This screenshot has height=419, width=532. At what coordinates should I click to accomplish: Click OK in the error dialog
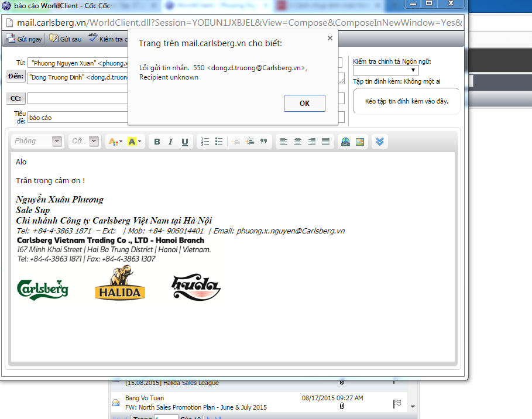pyautogui.click(x=304, y=103)
